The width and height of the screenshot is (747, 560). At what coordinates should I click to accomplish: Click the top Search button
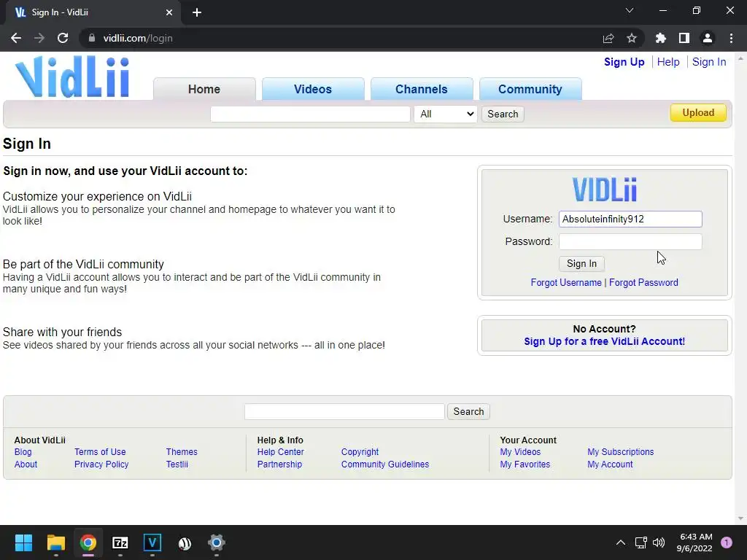coord(503,114)
